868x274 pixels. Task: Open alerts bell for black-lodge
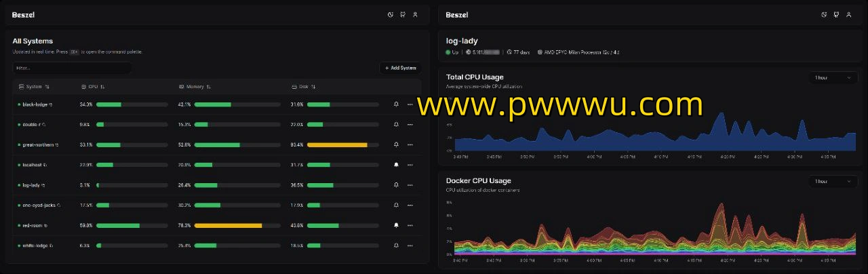click(396, 104)
